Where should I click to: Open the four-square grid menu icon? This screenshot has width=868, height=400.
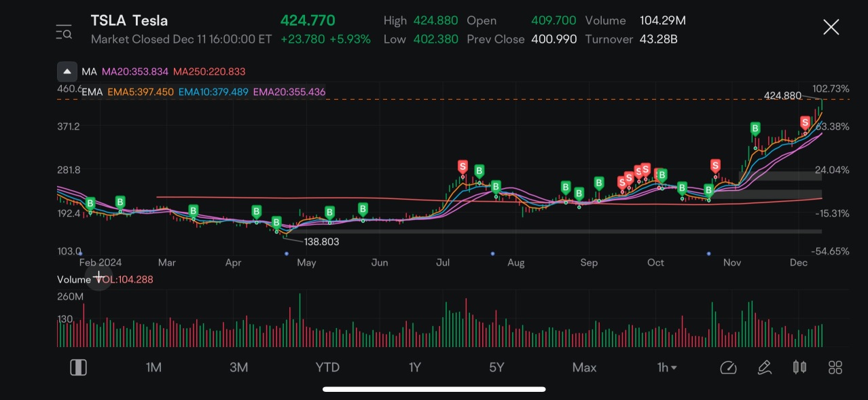coord(835,367)
